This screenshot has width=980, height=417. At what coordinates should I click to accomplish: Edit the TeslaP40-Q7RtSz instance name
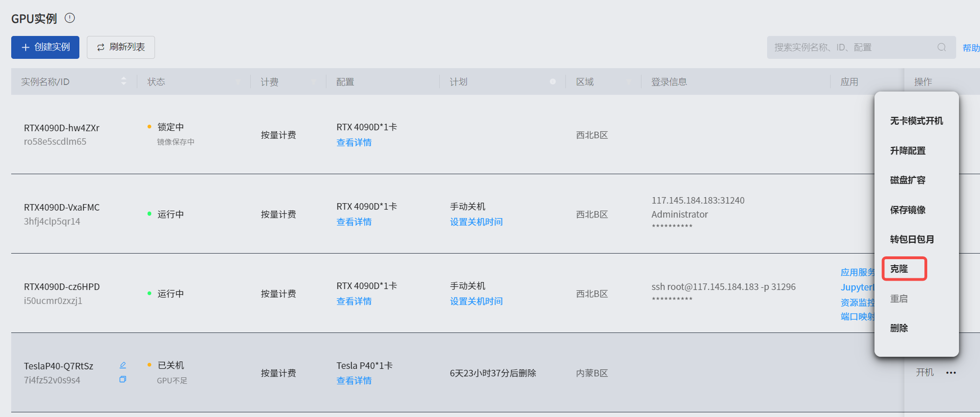click(x=123, y=365)
